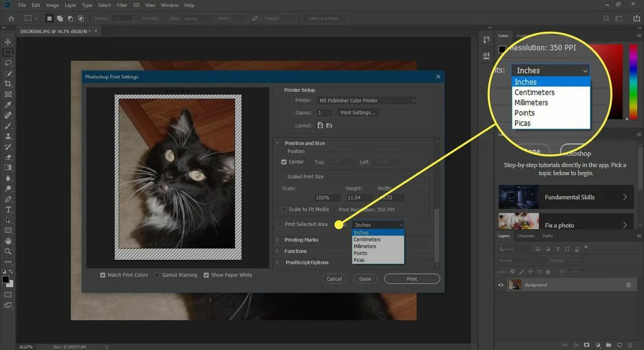The image size is (644, 350).
Task: Select the Frame tool
Action: [x=8, y=94]
